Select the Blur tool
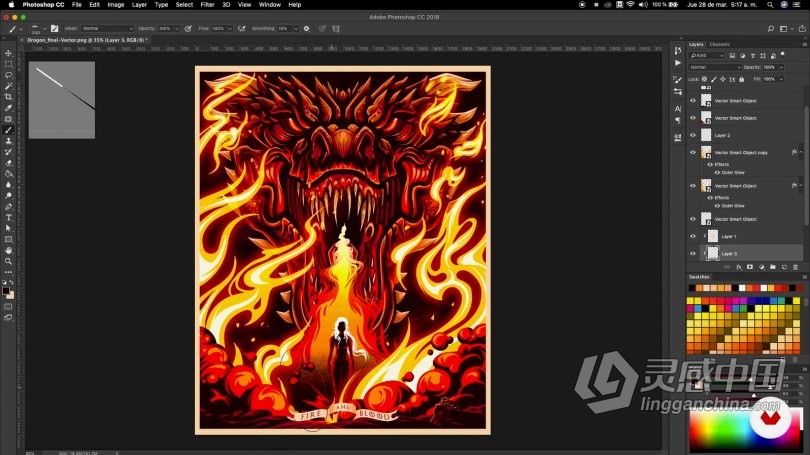810x455 pixels. (x=8, y=185)
